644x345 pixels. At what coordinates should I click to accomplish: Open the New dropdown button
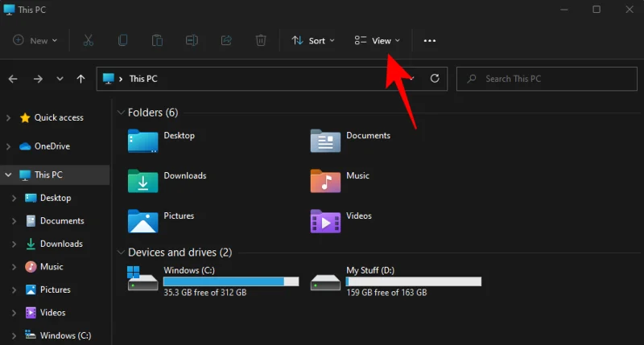pos(35,41)
